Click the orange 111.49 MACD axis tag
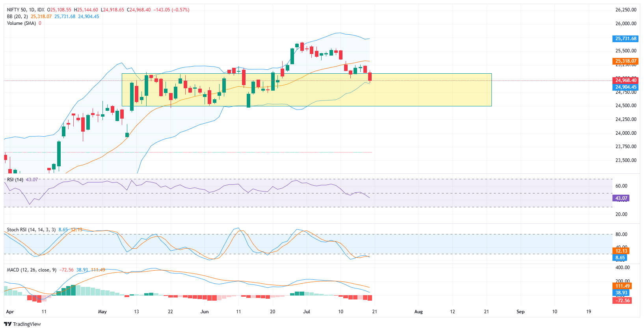Image resolution: width=644 pixels, height=331 pixels. coord(622,286)
